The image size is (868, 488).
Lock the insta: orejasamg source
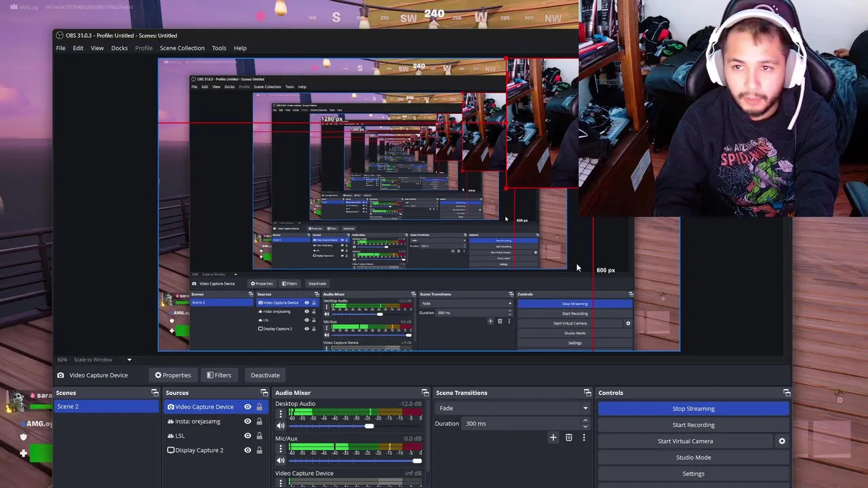259,422
